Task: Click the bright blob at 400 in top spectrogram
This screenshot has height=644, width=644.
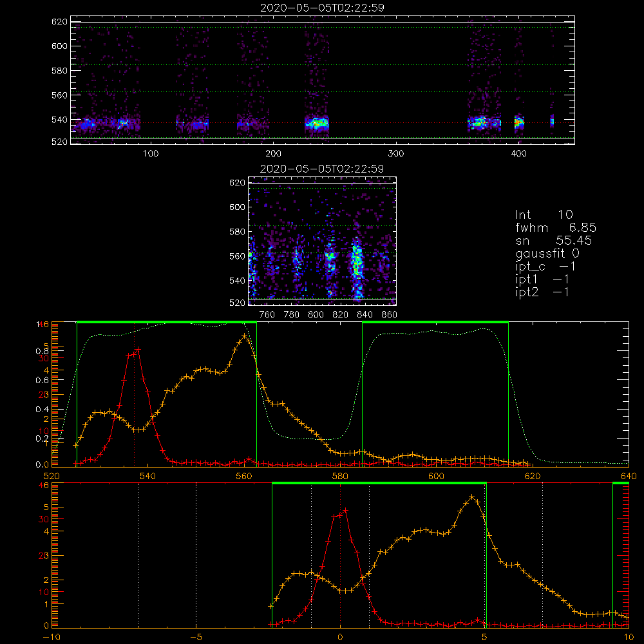Action: (519, 122)
